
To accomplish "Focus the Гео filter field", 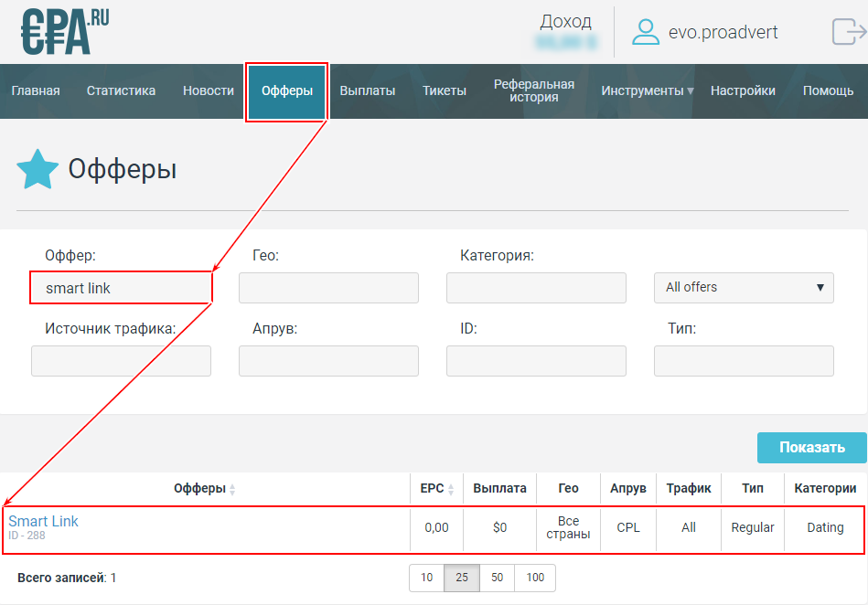I will pyautogui.click(x=328, y=288).
